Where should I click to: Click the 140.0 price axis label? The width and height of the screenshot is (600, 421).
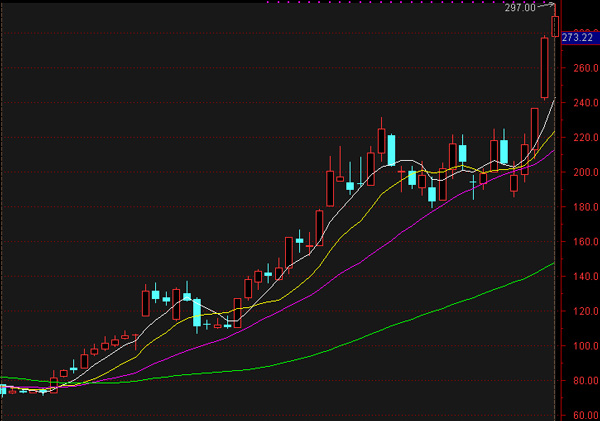coord(586,276)
